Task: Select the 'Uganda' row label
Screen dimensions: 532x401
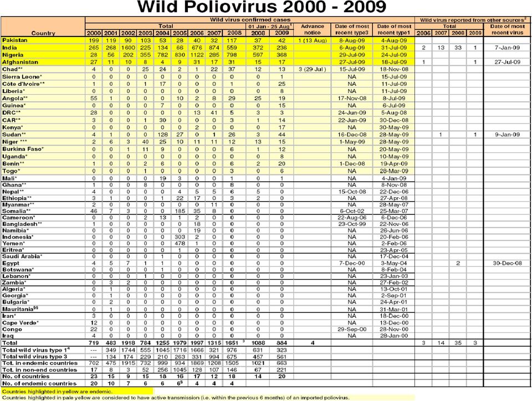Action: 14,156
